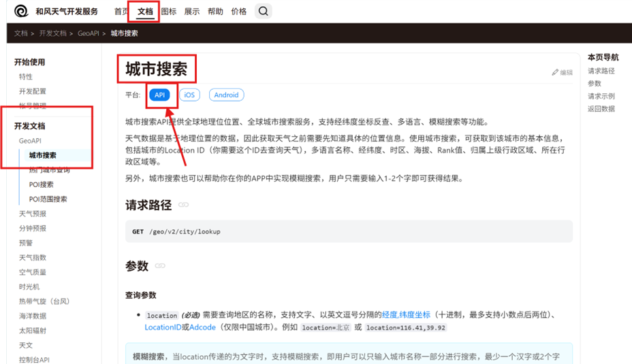Go to 文档 breadcrumb
Image resolution: width=632 pixels, height=364 pixels.
(21, 33)
